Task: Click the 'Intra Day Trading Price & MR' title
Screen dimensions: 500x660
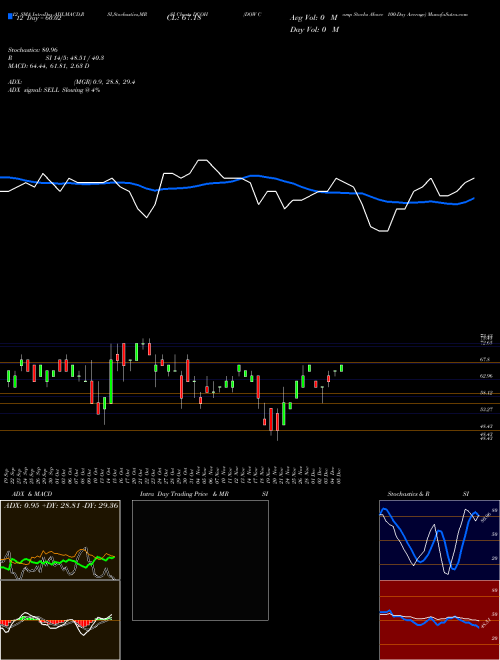Action: 185,494
